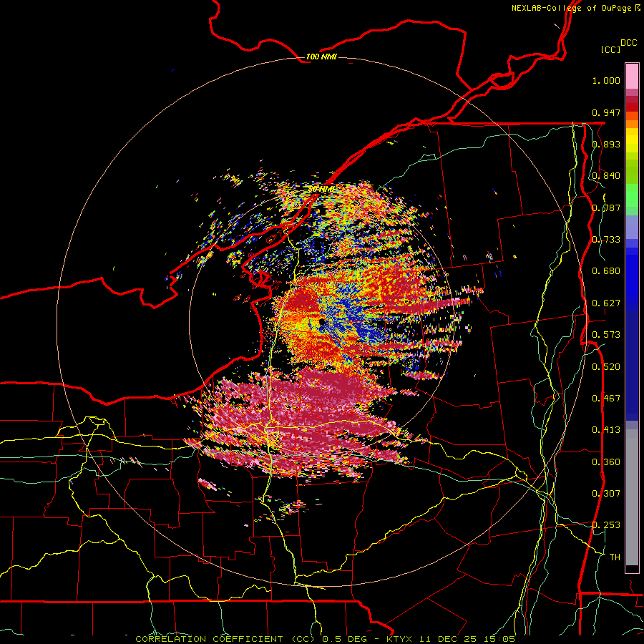The width and height of the screenshot is (644, 644).
Task: Click the 0.733 scale value
Action: click(606, 240)
